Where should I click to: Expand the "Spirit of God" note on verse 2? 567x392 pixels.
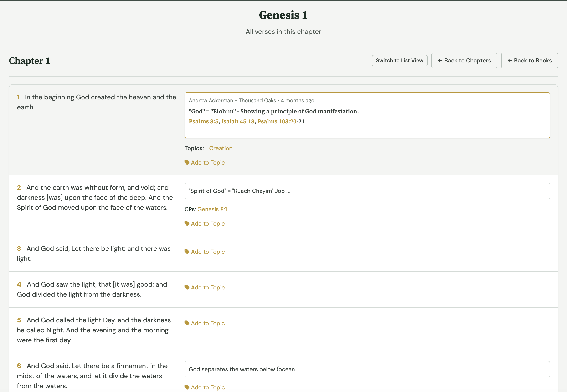367,191
